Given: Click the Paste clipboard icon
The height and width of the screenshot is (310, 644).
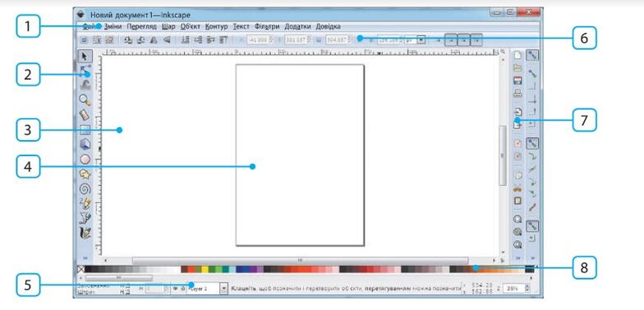Looking at the screenshot, I should [517, 201].
